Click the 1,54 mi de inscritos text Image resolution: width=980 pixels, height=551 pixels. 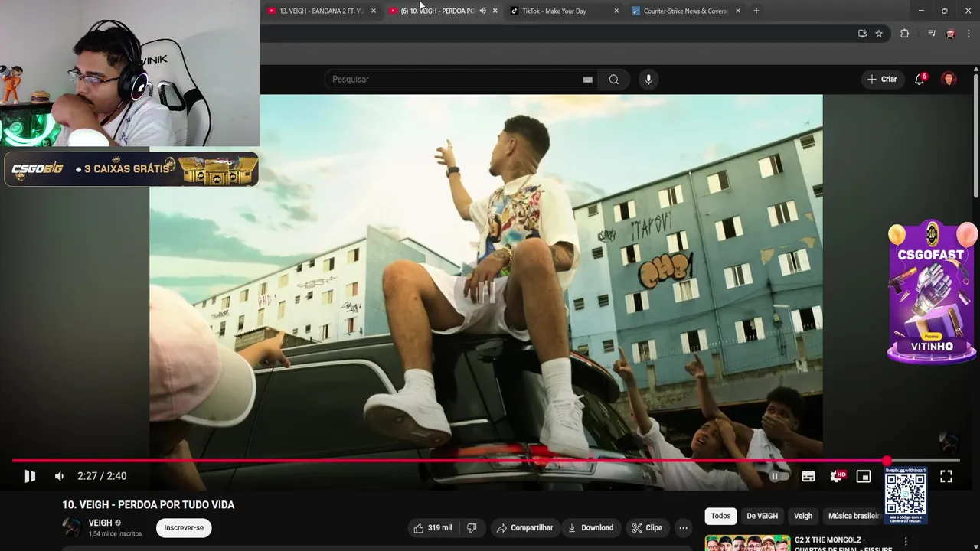115,533
